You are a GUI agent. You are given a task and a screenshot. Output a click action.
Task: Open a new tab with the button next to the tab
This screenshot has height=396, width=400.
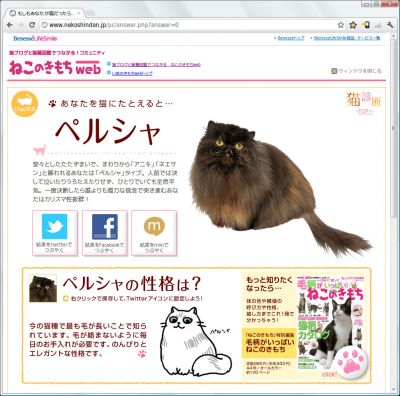point(90,13)
